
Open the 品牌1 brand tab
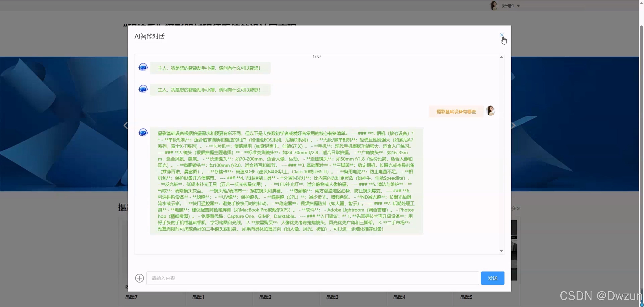point(198,297)
